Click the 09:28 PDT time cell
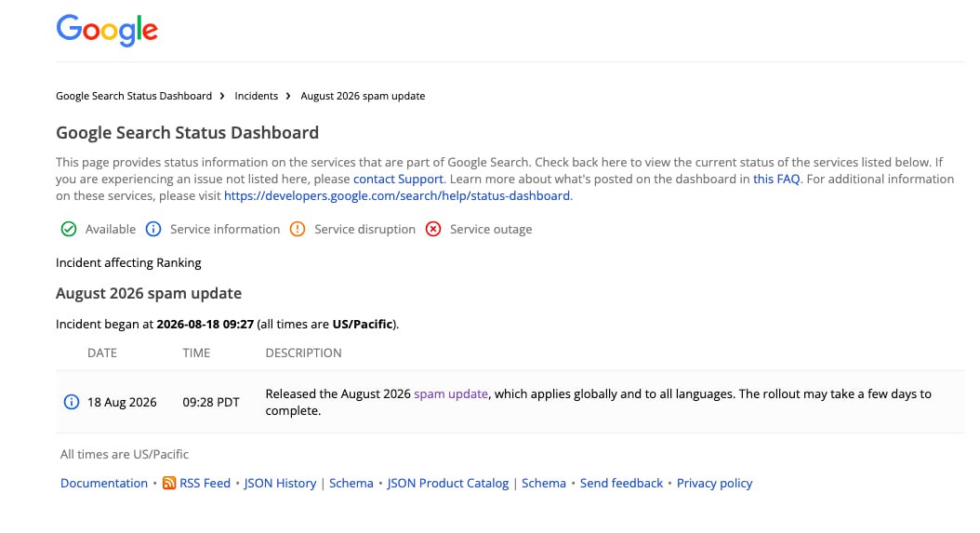The height and width of the screenshot is (533, 980). [x=211, y=402]
